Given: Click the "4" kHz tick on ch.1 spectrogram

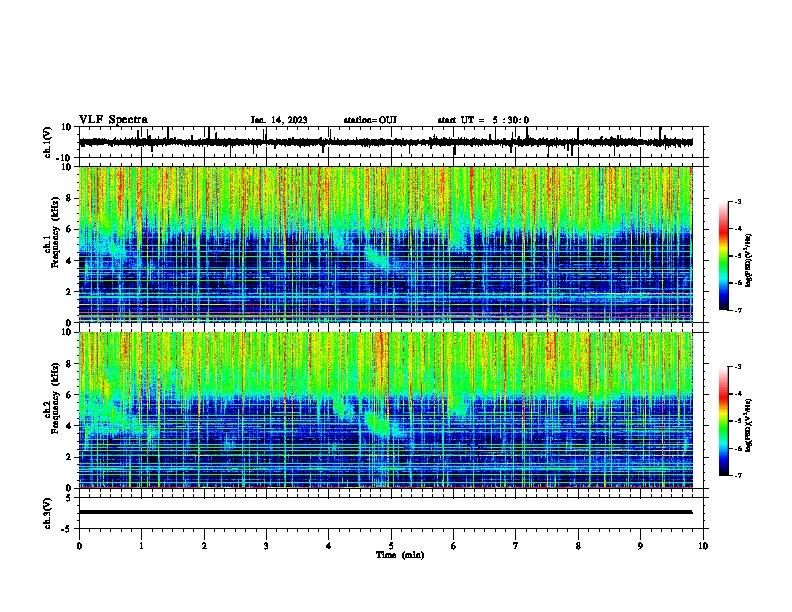Looking at the screenshot, I should (x=69, y=261).
